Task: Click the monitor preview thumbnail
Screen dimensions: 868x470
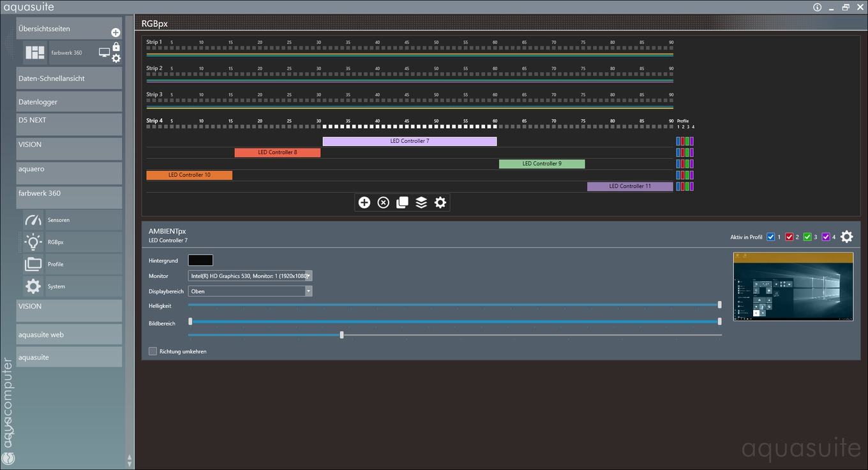Action: tap(793, 286)
